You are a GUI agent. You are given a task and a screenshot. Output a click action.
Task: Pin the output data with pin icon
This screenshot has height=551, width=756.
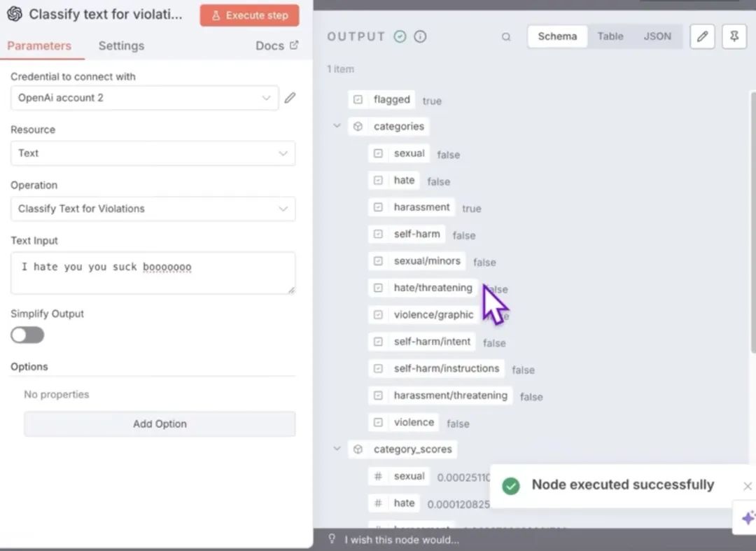click(734, 36)
